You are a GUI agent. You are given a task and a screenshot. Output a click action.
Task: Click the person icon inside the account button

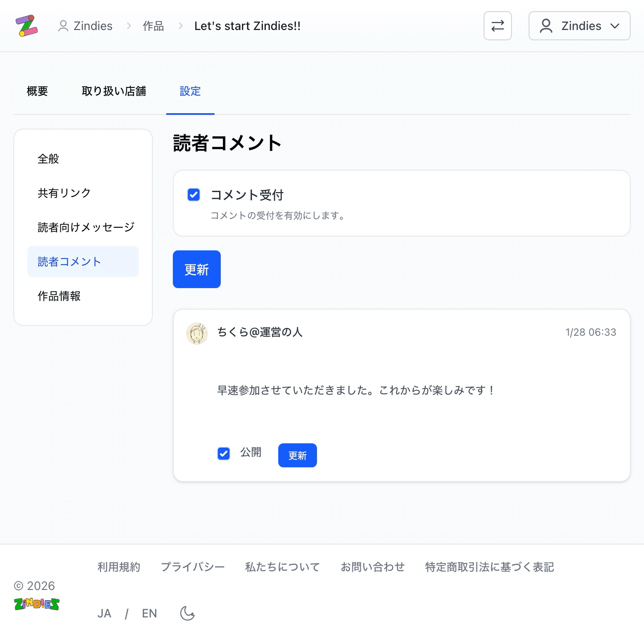click(x=546, y=26)
